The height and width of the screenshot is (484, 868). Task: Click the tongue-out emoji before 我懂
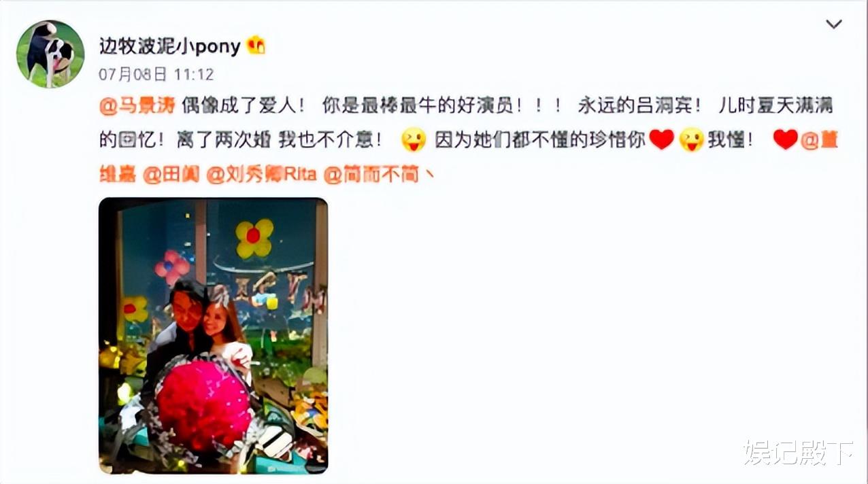click(x=691, y=140)
